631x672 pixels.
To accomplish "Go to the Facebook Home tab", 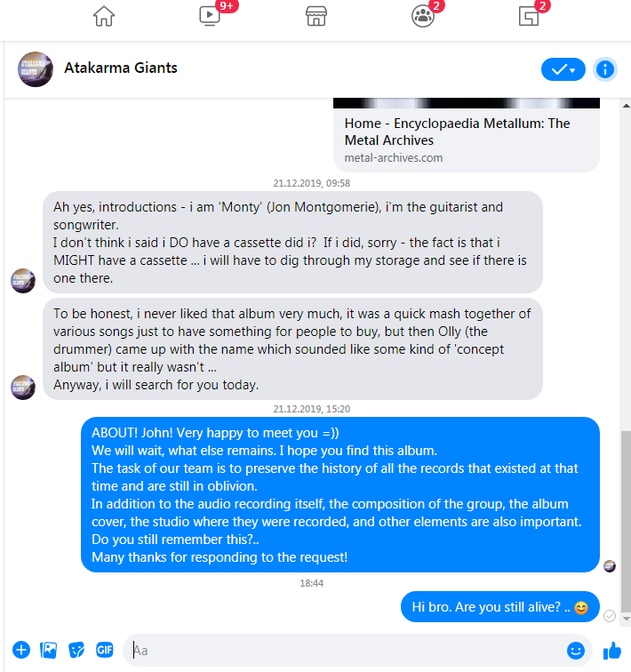I will pos(104,17).
